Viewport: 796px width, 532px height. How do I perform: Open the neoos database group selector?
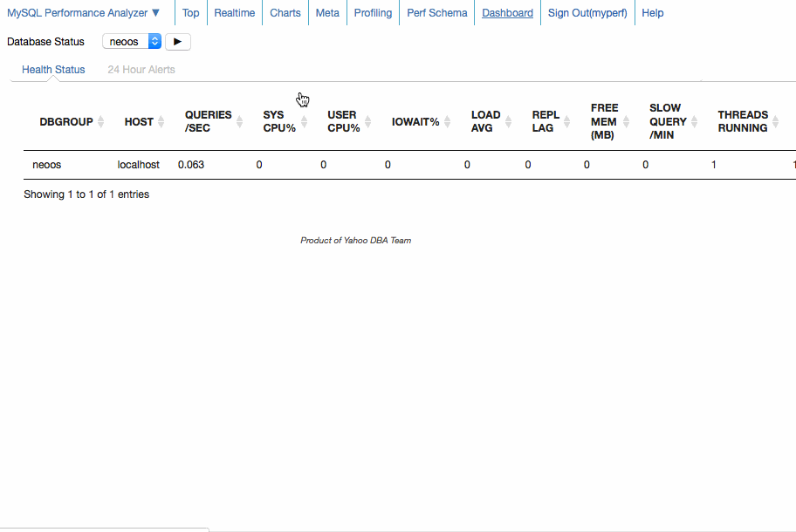(130, 41)
